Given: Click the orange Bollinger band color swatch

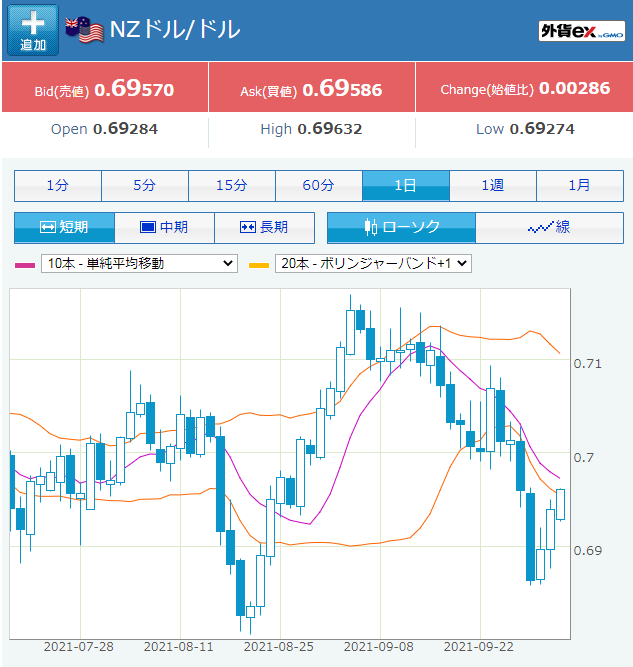Looking at the screenshot, I should click(259, 265).
